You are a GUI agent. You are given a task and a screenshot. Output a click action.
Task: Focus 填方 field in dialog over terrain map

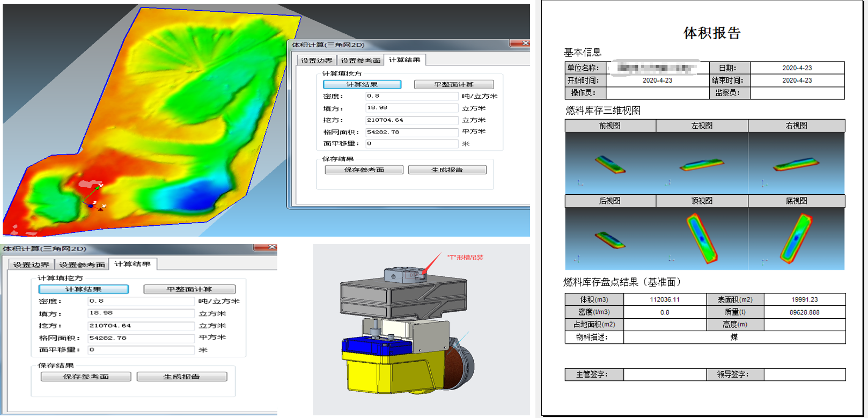pos(412,108)
